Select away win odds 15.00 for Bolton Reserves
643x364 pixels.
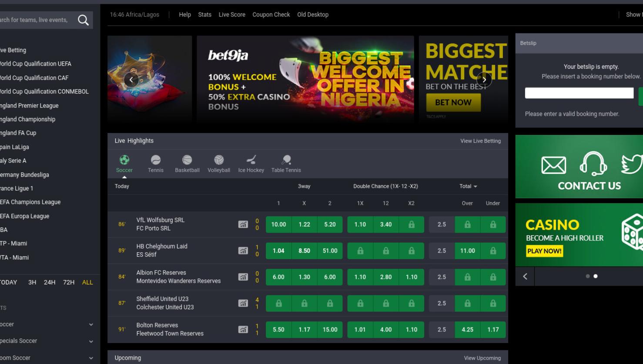(330, 330)
